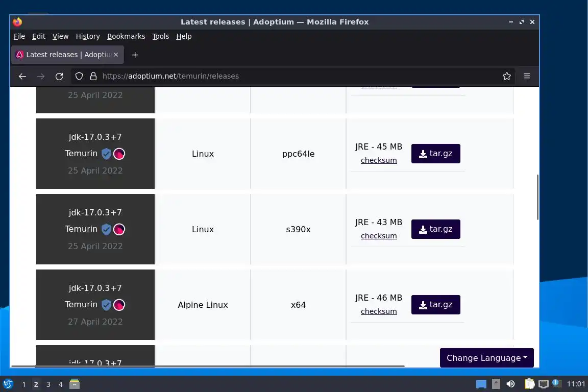This screenshot has height=392, width=588.
Task: Expand the Change Language dropdown
Action: 487,358
